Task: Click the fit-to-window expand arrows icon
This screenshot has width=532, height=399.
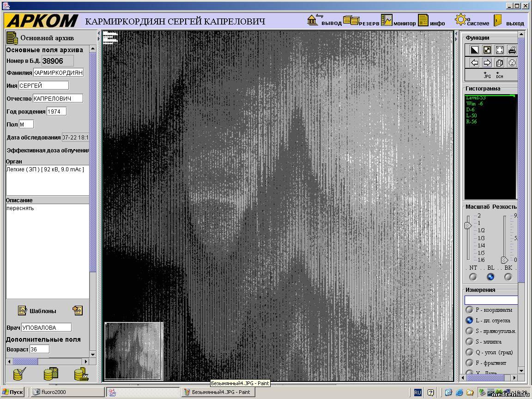Action: click(x=487, y=50)
